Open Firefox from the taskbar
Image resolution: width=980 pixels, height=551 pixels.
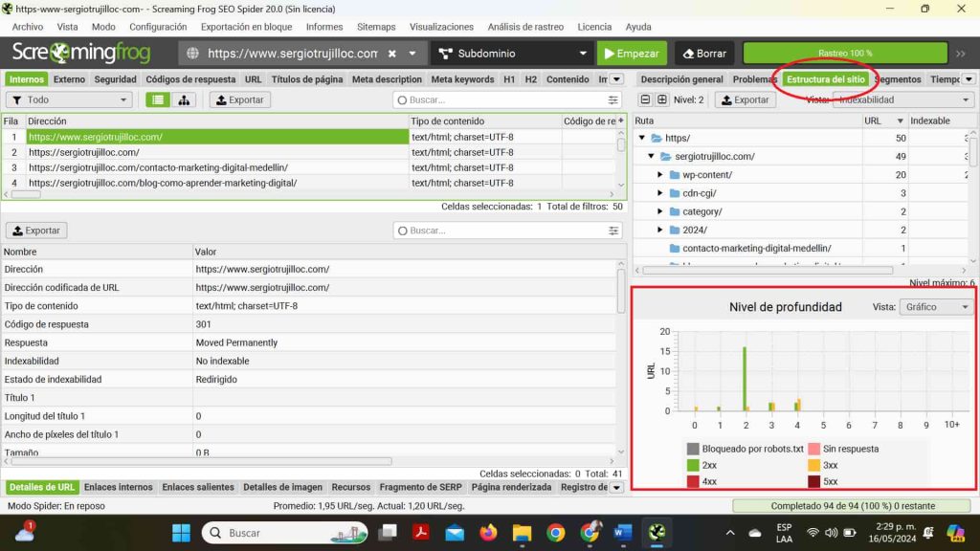tap(488, 533)
